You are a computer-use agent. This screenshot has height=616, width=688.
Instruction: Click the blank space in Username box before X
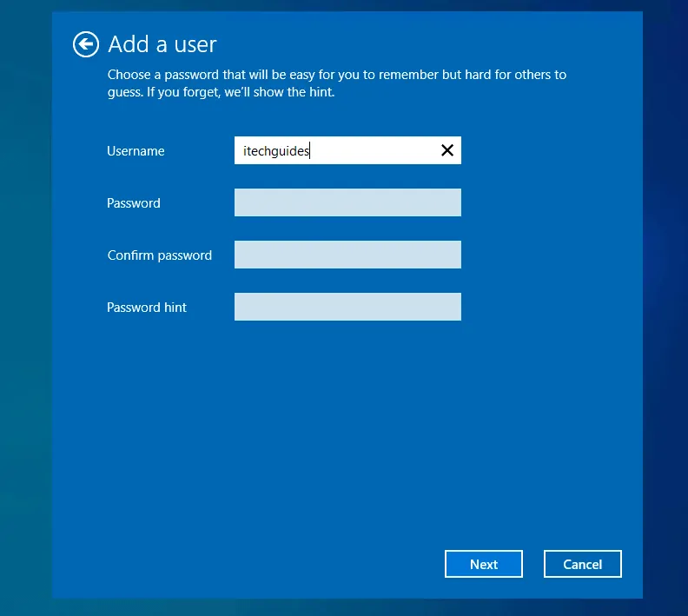pos(382,150)
